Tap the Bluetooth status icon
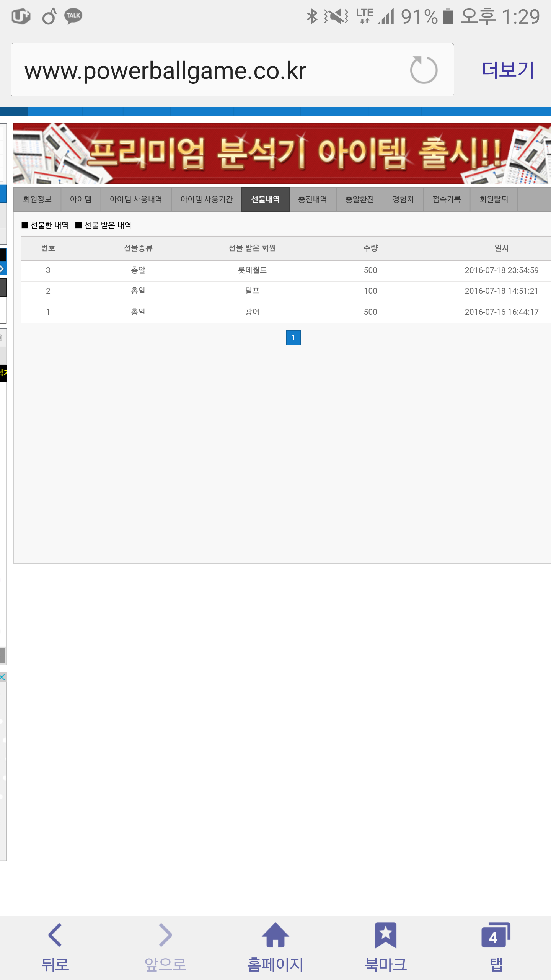 312,16
